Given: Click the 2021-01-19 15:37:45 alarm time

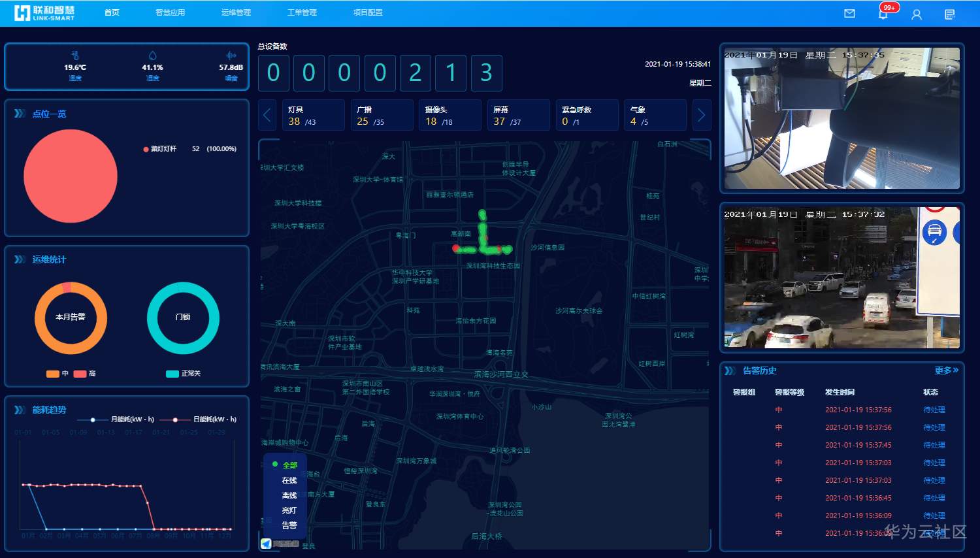Looking at the screenshot, I should (x=858, y=445).
